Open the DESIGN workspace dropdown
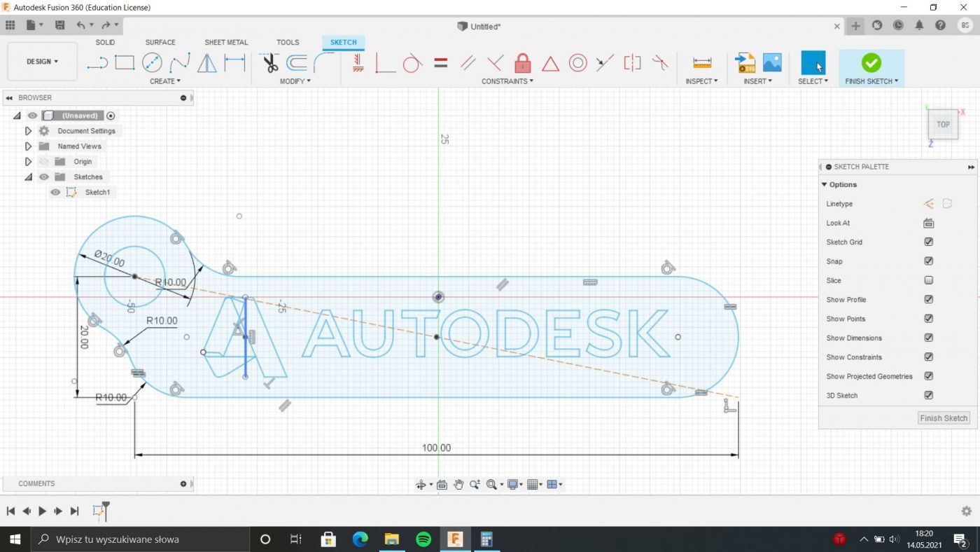The height and width of the screenshot is (552, 980). 42,62
